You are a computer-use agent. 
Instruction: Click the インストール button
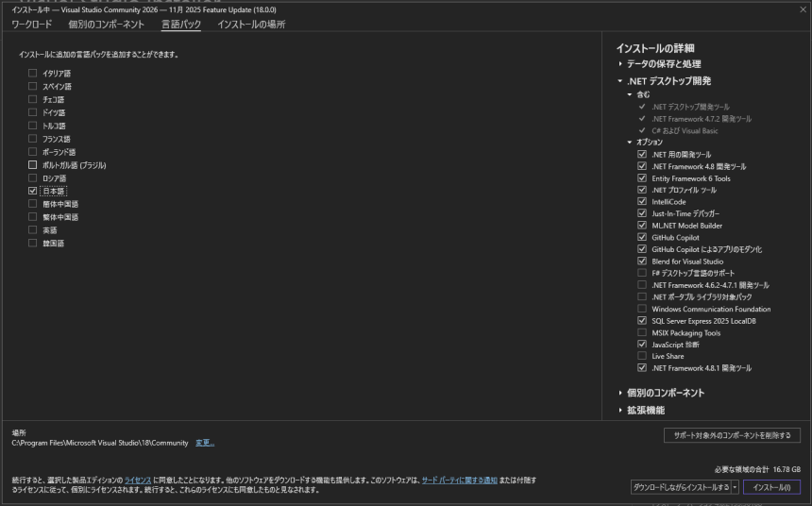point(771,487)
